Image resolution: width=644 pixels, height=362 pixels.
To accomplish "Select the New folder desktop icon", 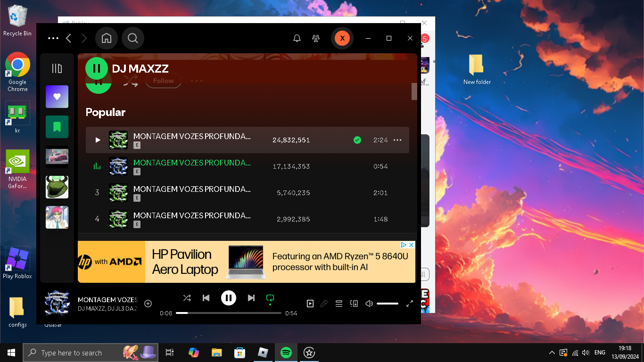I will pyautogui.click(x=477, y=70).
